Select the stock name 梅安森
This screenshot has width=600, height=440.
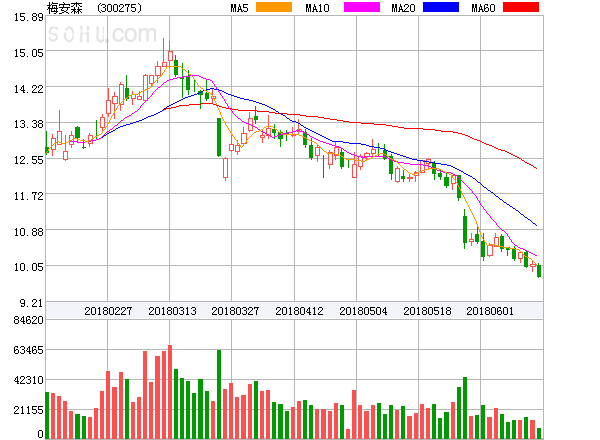pos(65,8)
